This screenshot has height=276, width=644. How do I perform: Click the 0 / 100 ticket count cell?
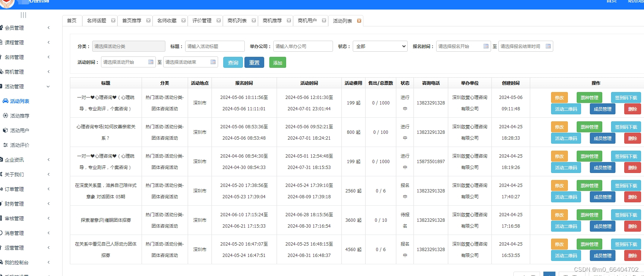pyautogui.click(x=381, y=132)
